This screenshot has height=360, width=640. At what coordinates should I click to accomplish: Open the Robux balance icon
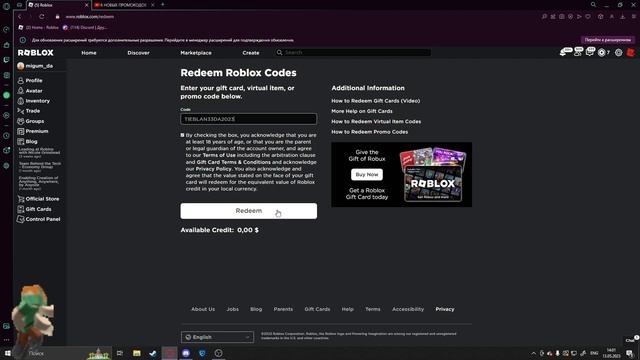(x=602, y=52)
